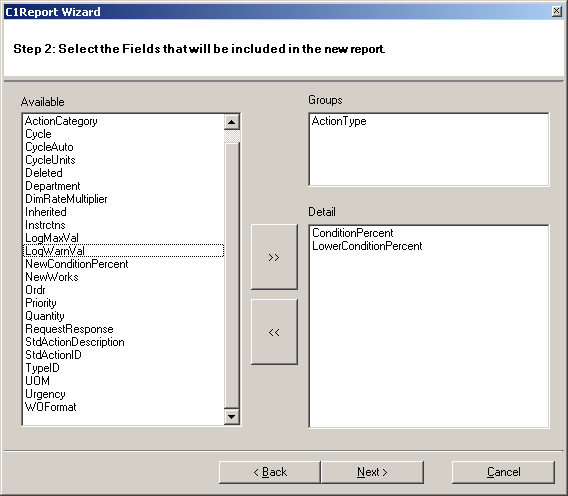
Task: Go to Next wizard step
Action: tap(372, 472)
